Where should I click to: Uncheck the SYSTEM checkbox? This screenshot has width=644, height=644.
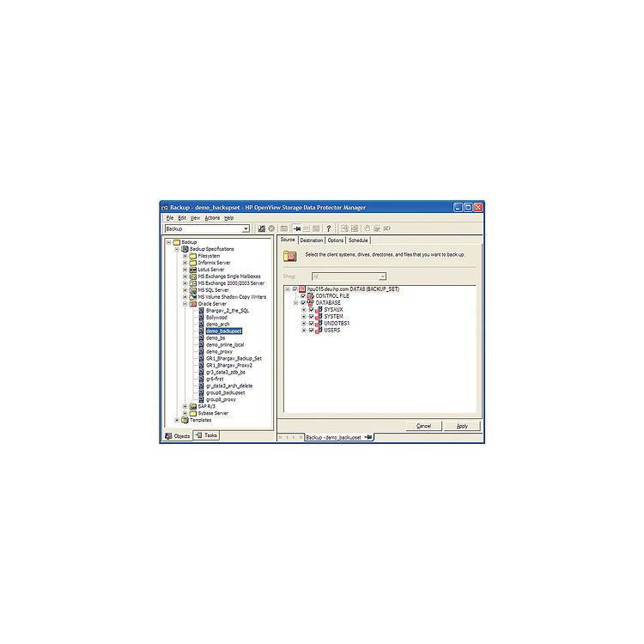312,317
